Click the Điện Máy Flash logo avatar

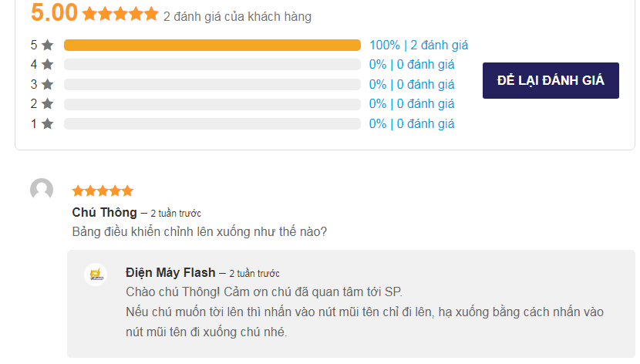(x=96, y=275)
